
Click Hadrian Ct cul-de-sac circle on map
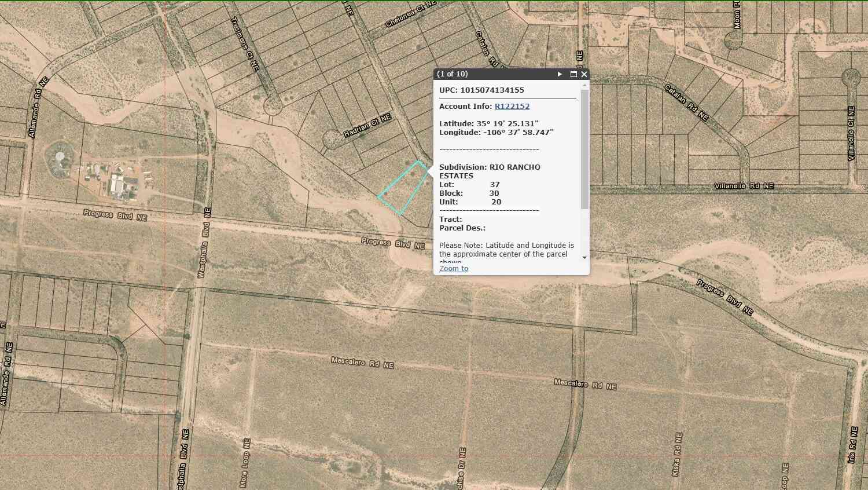pyautogui.click(x=332, y=139)
